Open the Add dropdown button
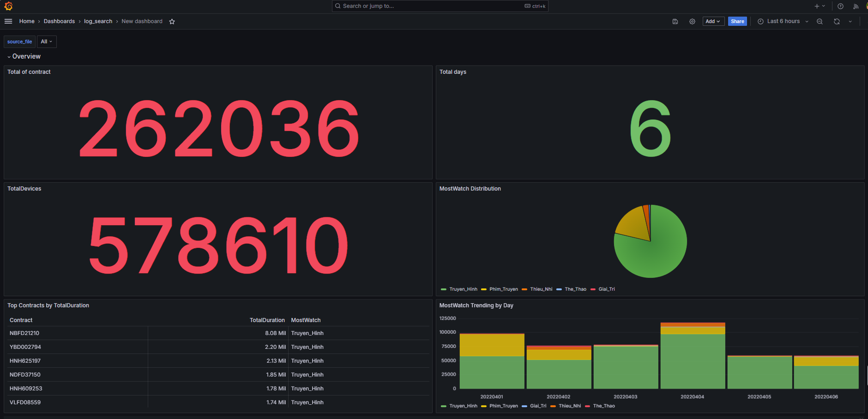The height and width of the screenshot is (419, 868). tap(713, 21)
